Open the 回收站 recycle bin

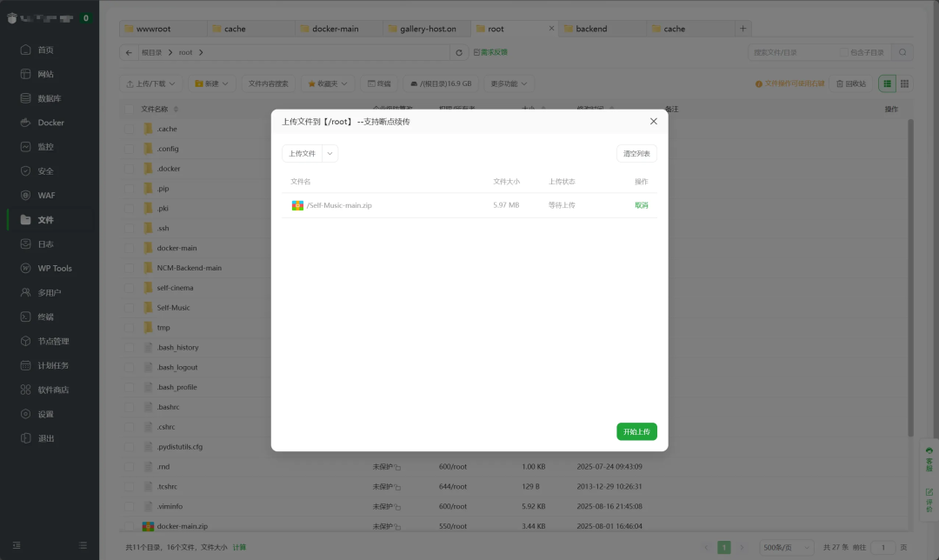coord(851,83)
